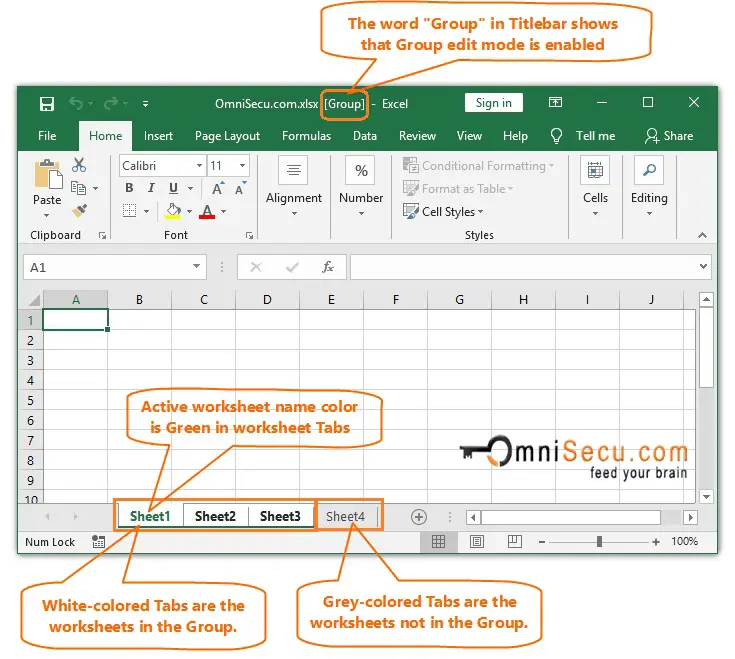Switch to the Insert tab

point(158,136)
